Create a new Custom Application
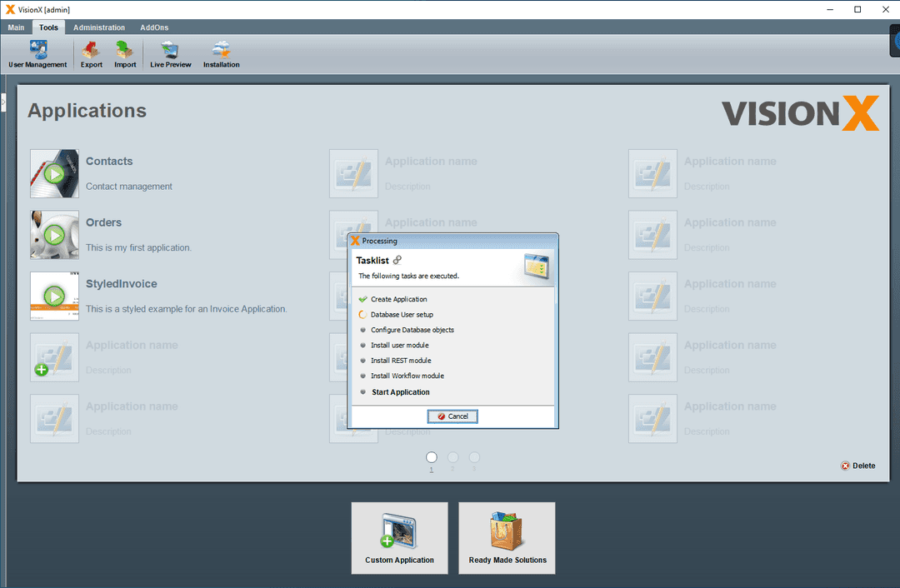This screenshot has width=900, height=588. point(399,537)
